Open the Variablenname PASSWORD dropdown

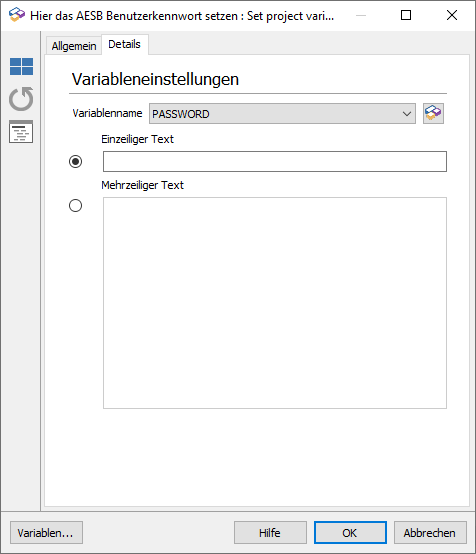282,113
